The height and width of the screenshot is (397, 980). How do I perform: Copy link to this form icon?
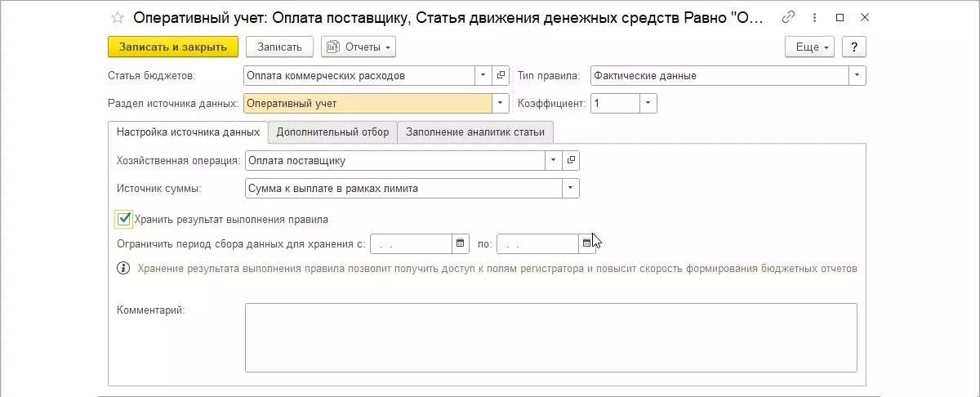pos(788,17)
